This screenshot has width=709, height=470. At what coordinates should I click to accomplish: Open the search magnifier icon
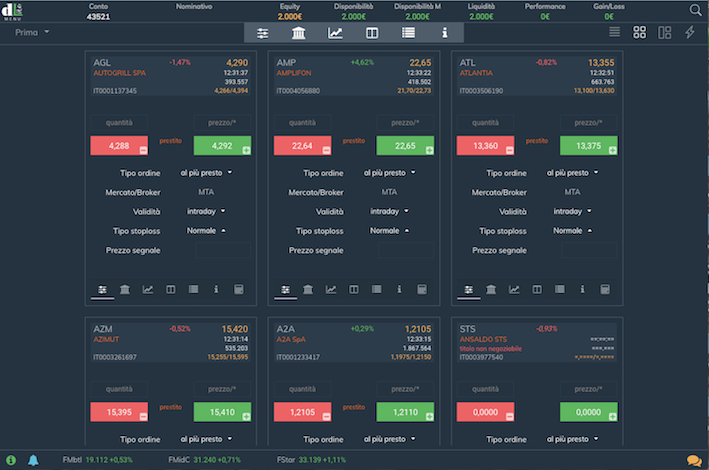click(695, 10)
